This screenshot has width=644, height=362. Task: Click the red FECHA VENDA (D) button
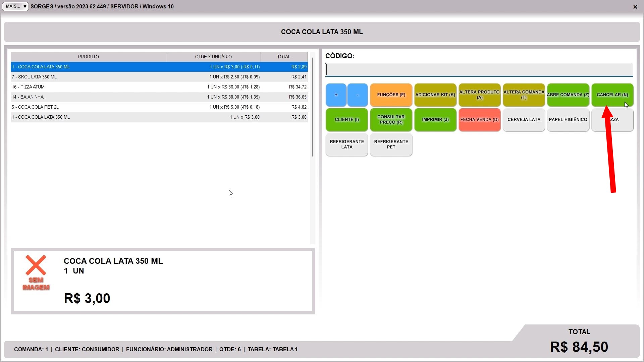click(x=479, y=120)
